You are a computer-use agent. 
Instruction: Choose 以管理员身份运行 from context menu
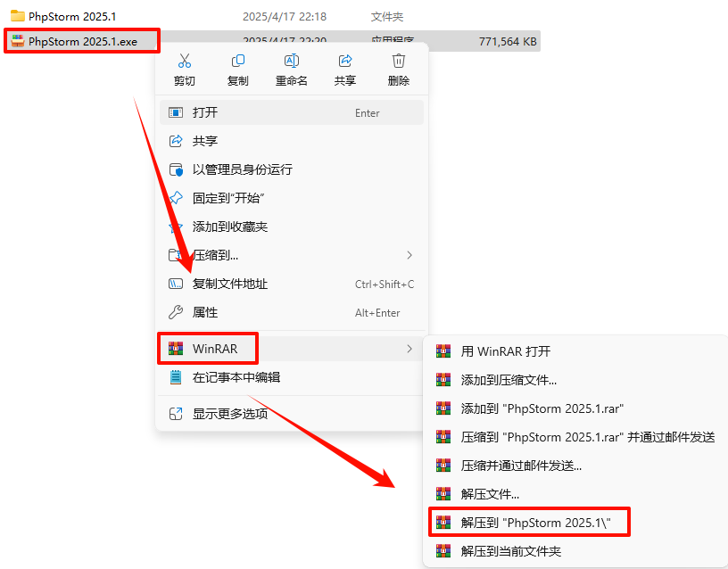pos(292,169)
